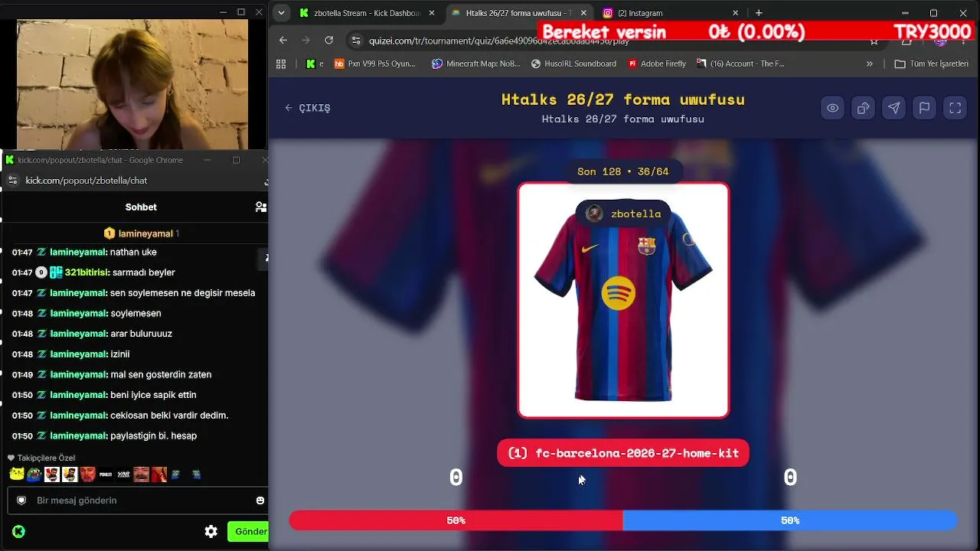Open the Adobe Firefly bookmark
980x551 pixels.
(x=657, y=64)
